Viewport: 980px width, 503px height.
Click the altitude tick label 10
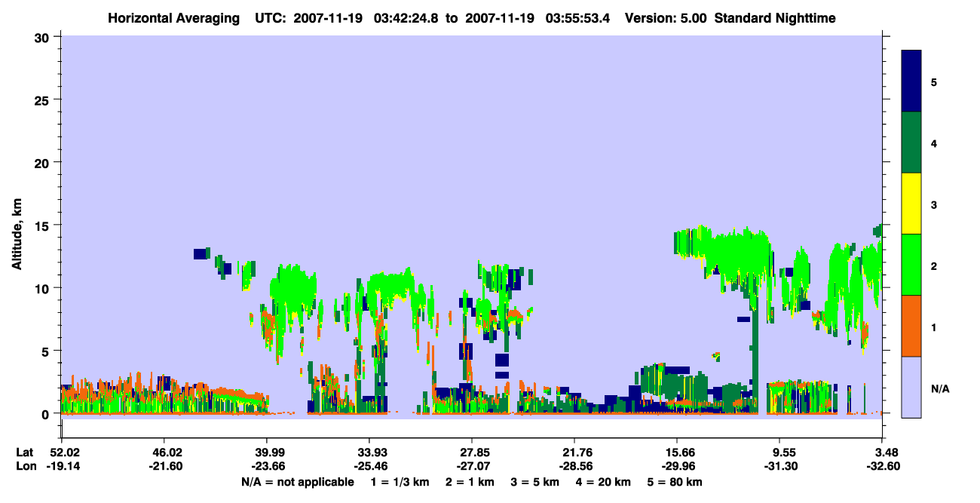pyautogui.click(x=44, y=288)
